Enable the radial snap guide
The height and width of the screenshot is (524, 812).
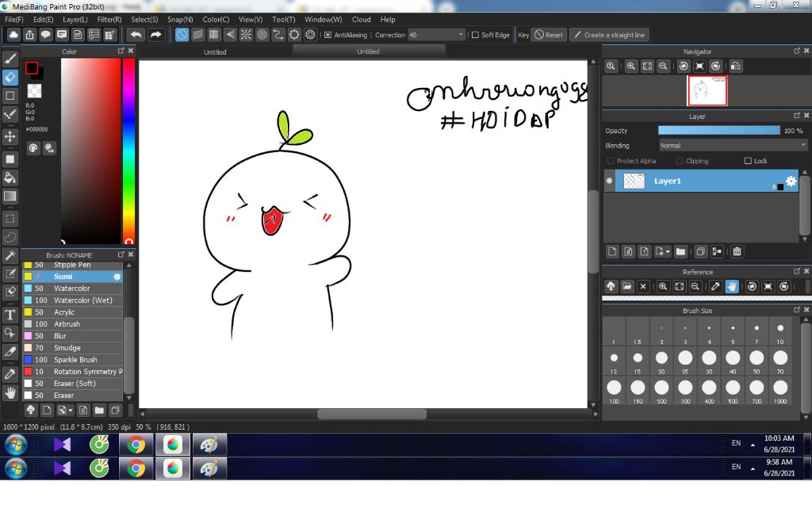(x=246, y=35)
